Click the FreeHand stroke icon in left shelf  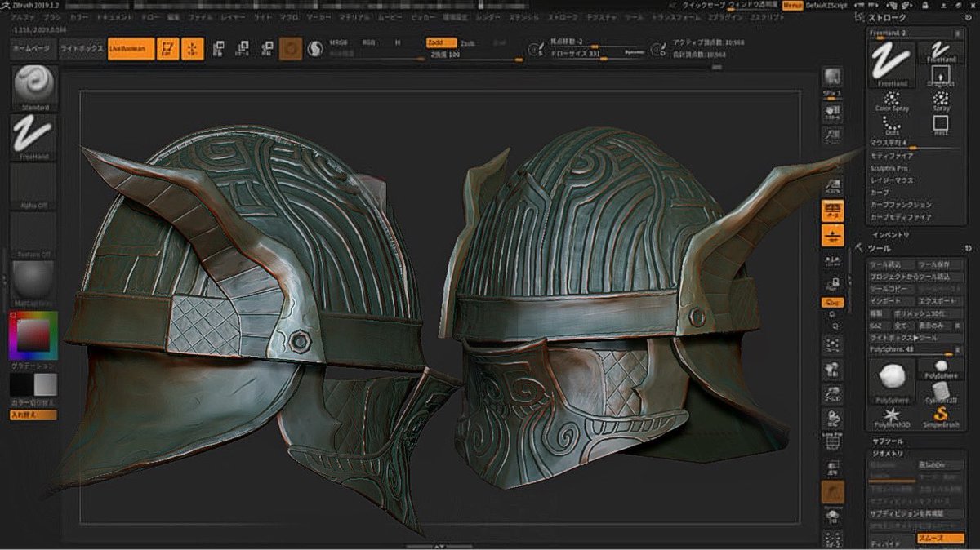34,134
